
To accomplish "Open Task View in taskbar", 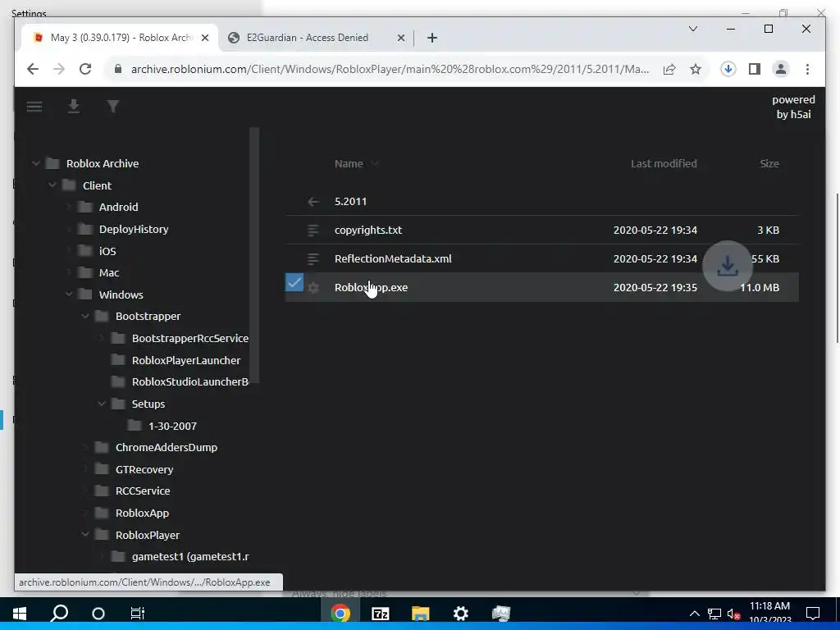I will pos(138,613).
